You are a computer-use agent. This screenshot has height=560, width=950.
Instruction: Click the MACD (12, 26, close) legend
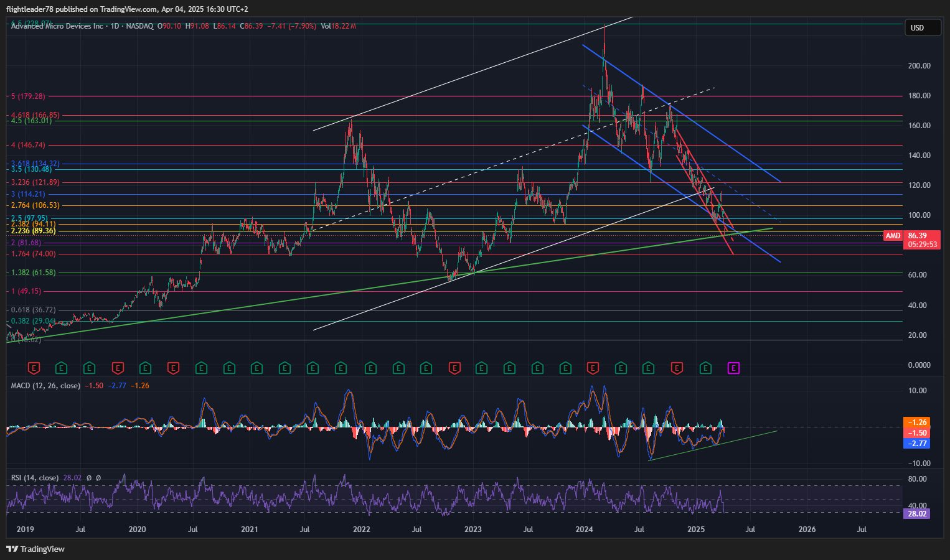(45, 386)
